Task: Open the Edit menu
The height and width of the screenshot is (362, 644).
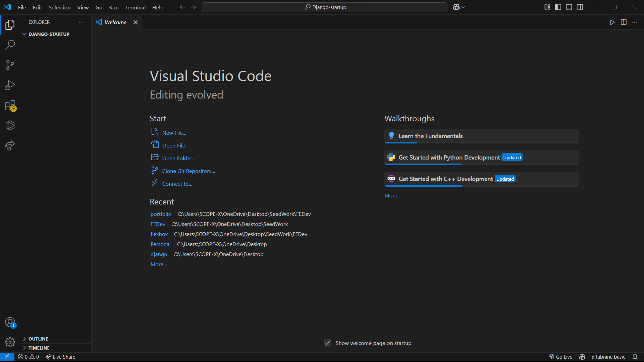Action: (x=37, y=7)
